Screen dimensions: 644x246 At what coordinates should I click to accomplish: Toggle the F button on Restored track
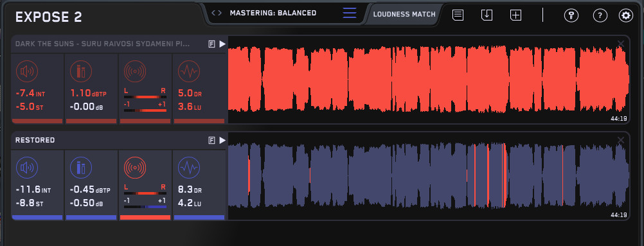pyautogui.click(x=212, y=141)
